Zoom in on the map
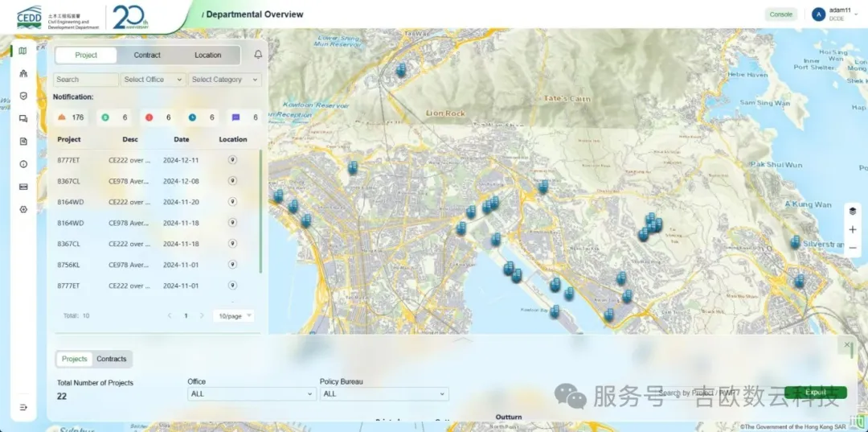 coord(853,229)
